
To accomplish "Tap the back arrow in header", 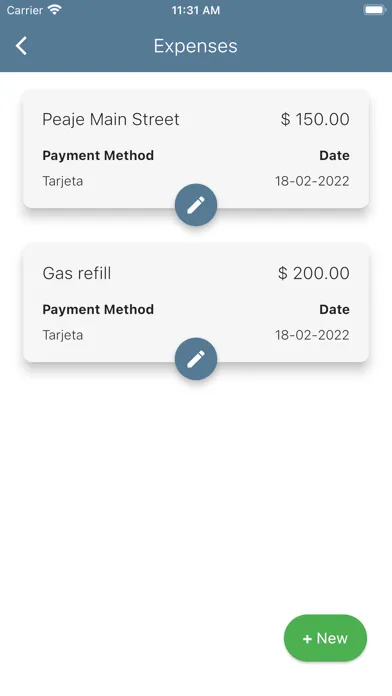I will pos(21,46).
